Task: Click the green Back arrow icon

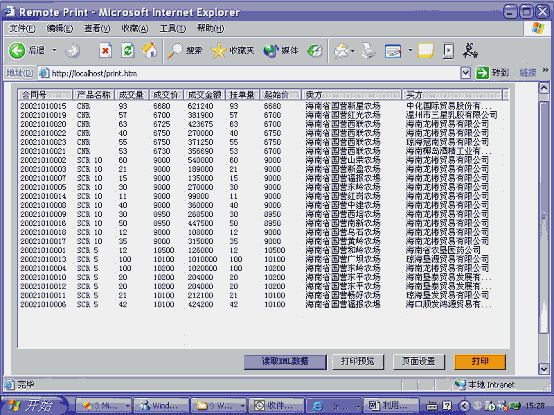Action: (x=17, y=51)
